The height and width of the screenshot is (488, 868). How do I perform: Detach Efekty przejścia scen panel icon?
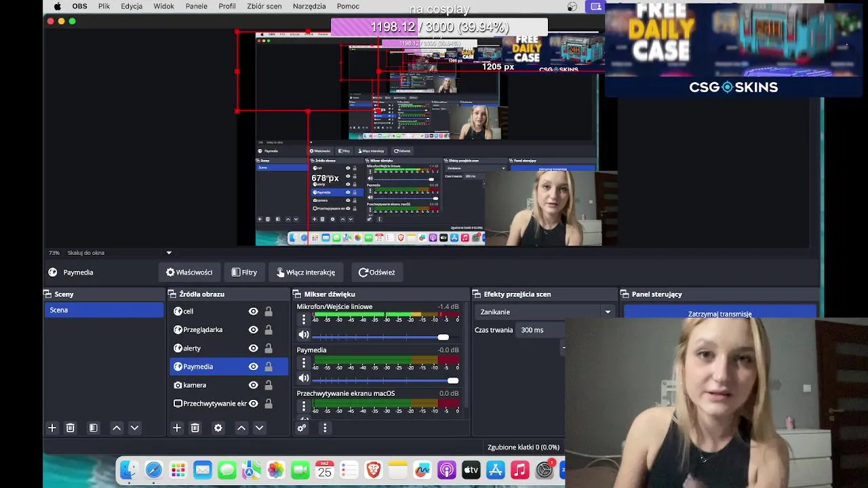(x=477, y=294)
